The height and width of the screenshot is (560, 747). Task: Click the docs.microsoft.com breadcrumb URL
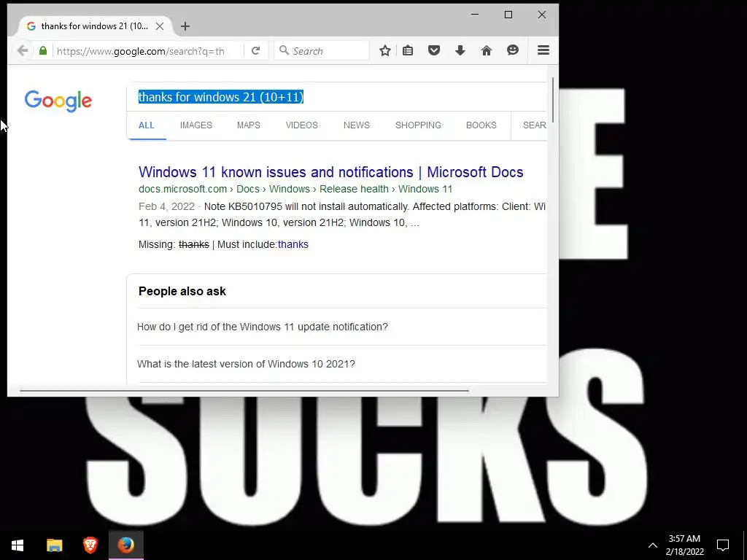coord(295,189)
